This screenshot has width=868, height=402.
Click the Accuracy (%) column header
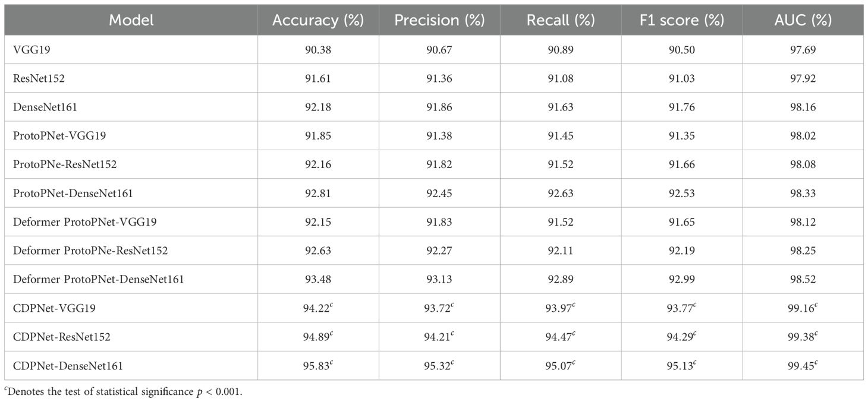[x=318, y=20]
